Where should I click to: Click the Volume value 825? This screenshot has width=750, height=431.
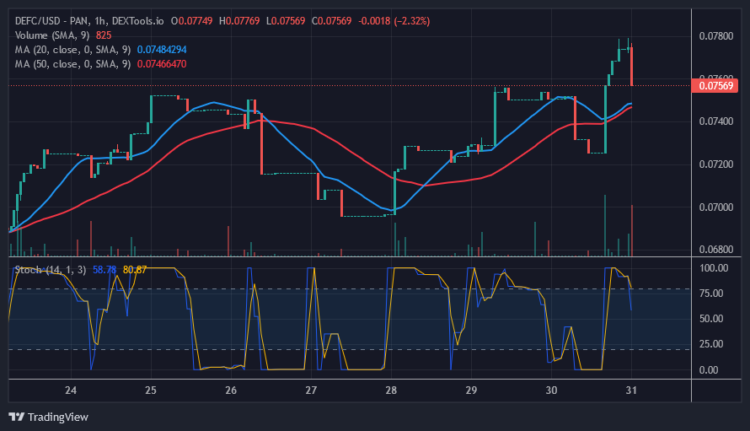[x=103, y=35]
